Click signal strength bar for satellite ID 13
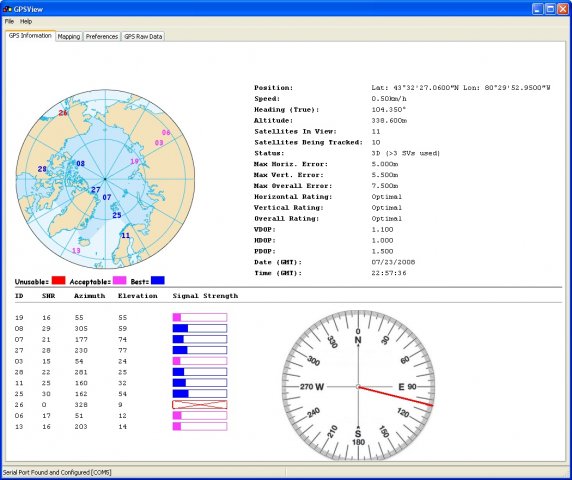 pos(200,426)
